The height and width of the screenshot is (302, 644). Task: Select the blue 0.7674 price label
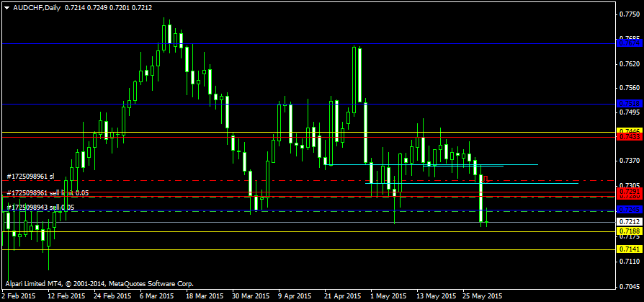coord(630,43)
